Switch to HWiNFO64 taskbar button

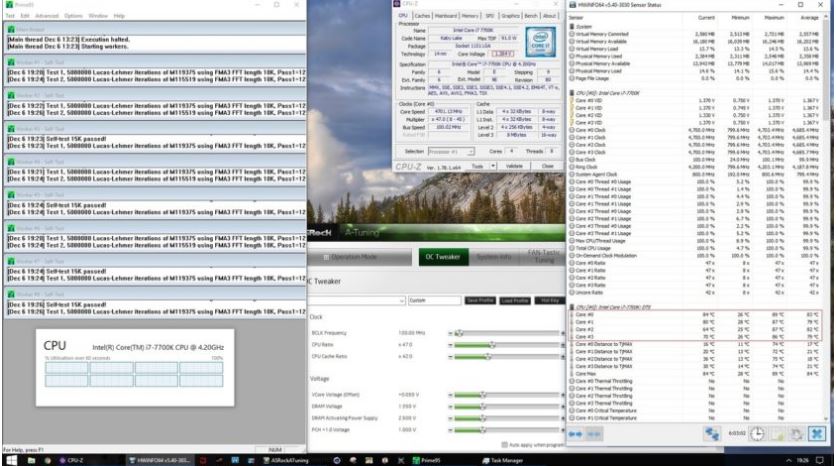click(160, 460)
